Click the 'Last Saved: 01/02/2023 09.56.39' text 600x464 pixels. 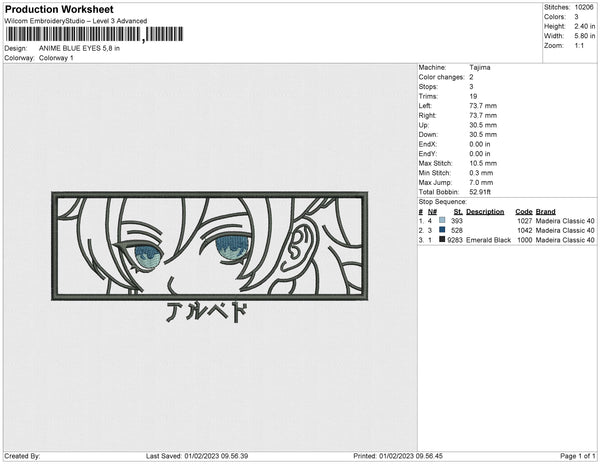(x=197, y=456)
